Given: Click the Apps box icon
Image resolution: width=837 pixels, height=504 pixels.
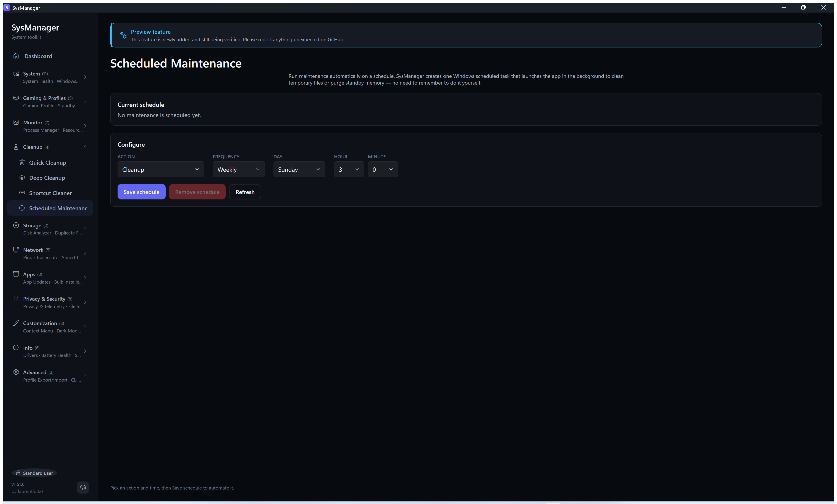Looking at the screenshot, I should pyautogui.click(x=16, y=274).
